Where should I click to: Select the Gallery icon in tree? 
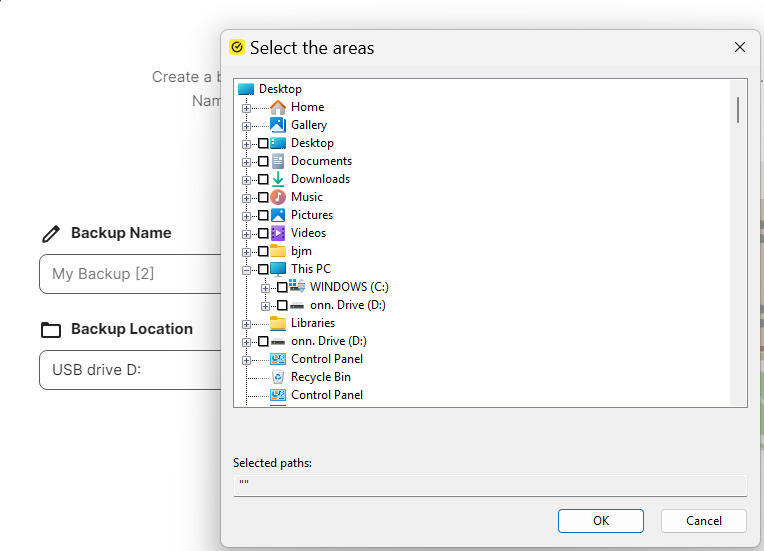[278, 125]
